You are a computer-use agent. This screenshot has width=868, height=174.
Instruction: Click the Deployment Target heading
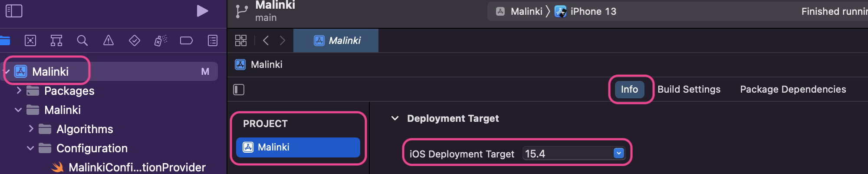(x=453, y=118)
